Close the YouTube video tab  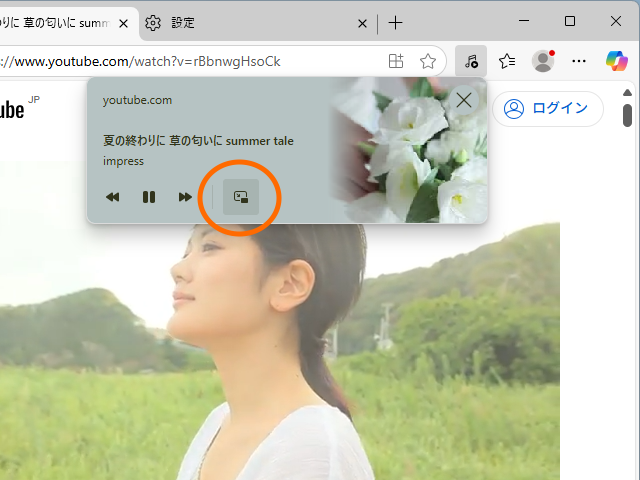(123, 24)
